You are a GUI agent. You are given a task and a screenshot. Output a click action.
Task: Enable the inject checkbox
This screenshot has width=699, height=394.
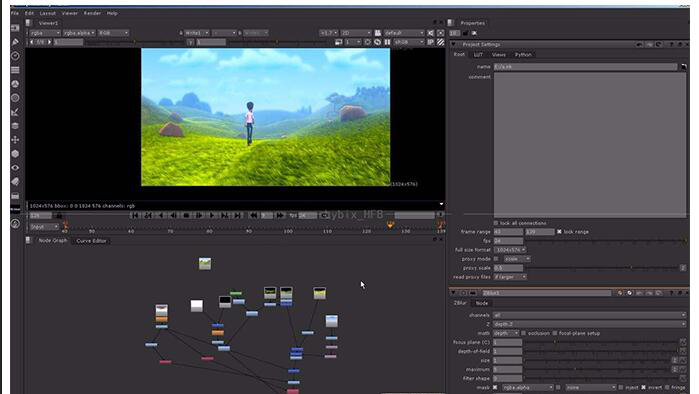(x=621, y=387)
